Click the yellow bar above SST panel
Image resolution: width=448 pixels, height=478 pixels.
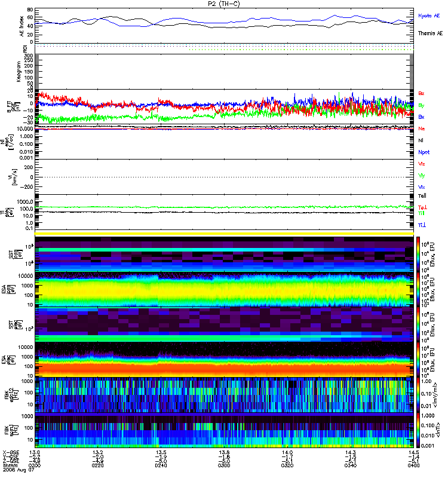click(x=224, y=234)
